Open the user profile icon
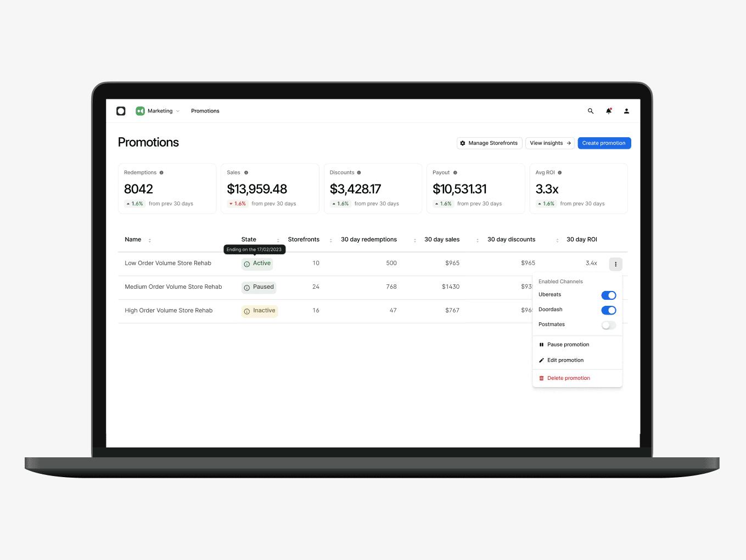 (626, 111)
